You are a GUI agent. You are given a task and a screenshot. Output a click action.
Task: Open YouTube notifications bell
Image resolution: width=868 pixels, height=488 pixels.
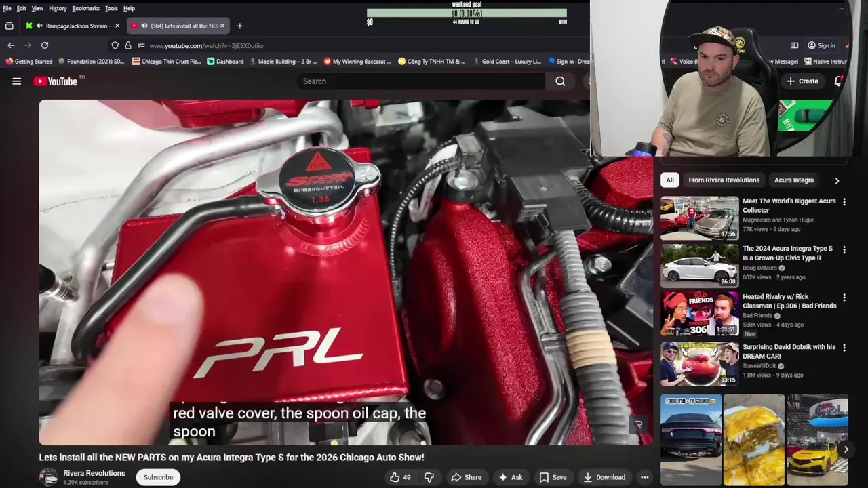click(839, 81)
